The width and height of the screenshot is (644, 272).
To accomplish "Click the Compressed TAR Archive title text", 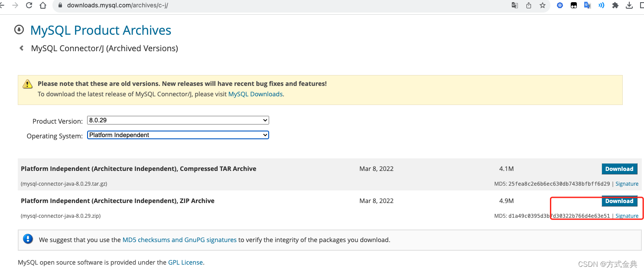I will [138, 169].
